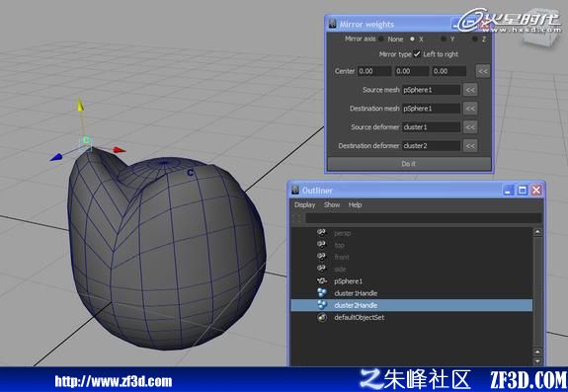
Task: Click the cluster1Handle cluster icon
Action: pos(322,293)
